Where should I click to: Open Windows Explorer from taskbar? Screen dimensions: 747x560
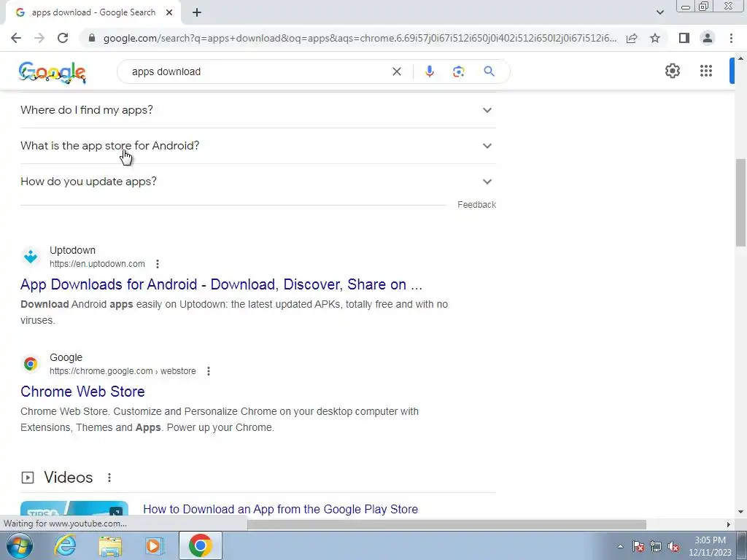coord(110,545)
